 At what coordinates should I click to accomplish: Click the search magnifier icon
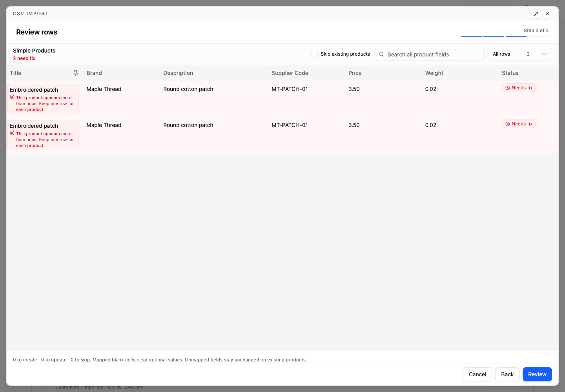click(381, 54)
